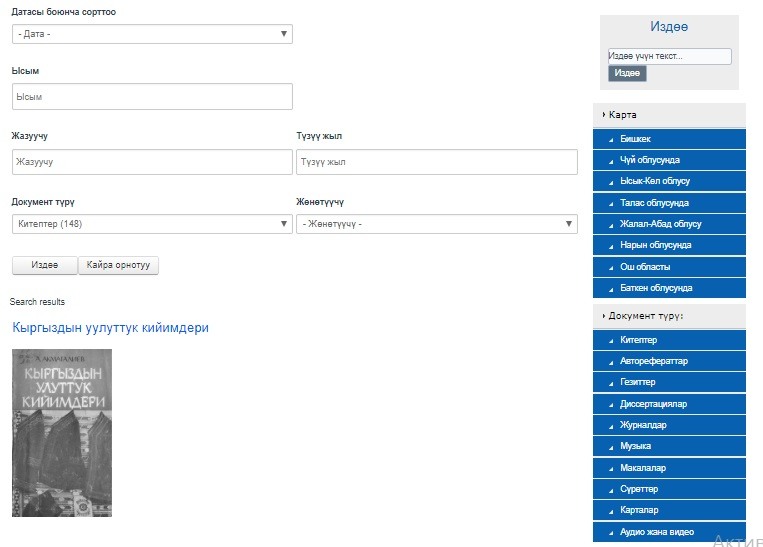Open the date sort dropdown
763x547 pixels.
pyautogui.click(x=152, y=34)
